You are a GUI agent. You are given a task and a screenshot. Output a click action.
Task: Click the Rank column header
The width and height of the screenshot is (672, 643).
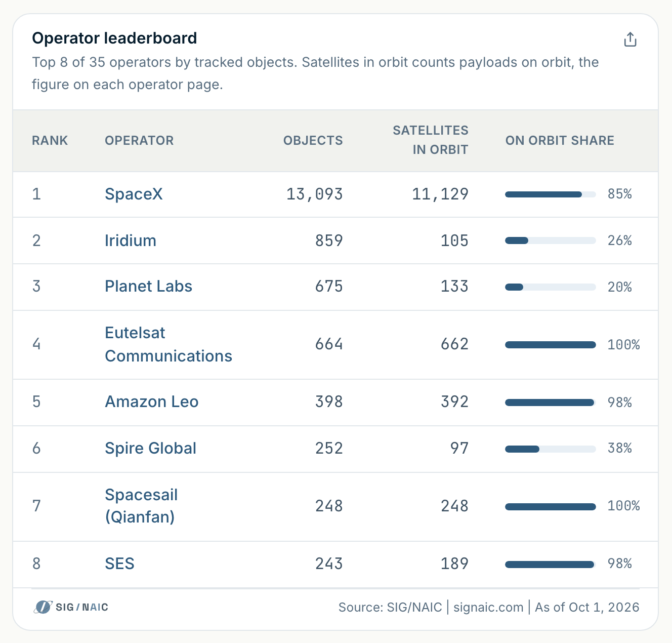point(50,140)
